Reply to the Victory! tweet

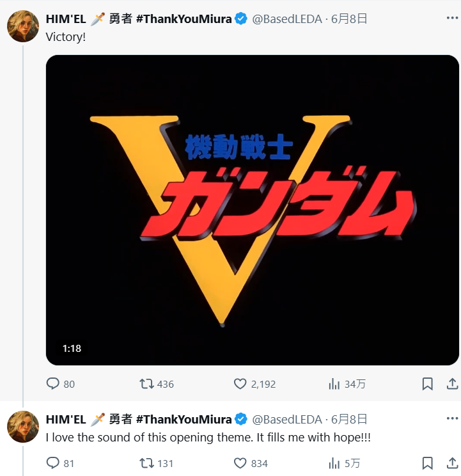click(x=53, y=384)
